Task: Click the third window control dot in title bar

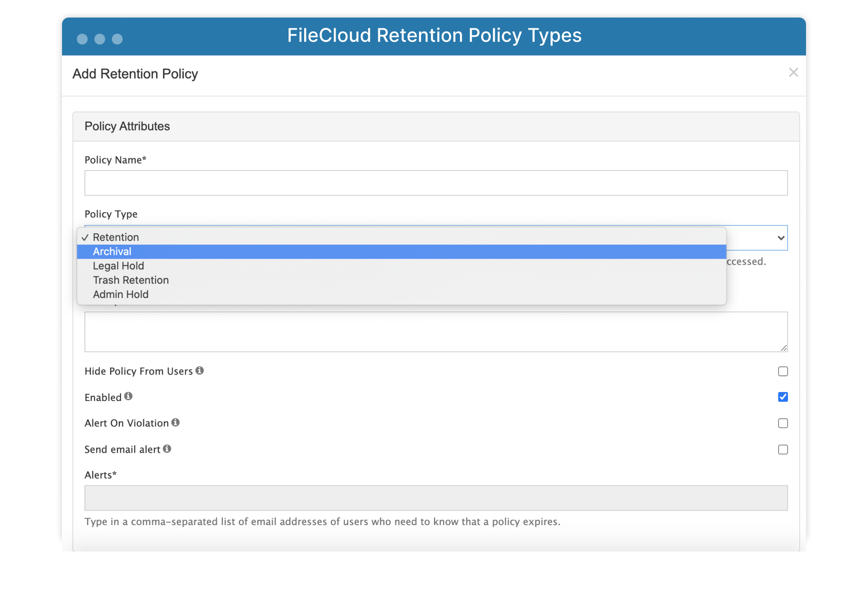Action: pos(117,39)
